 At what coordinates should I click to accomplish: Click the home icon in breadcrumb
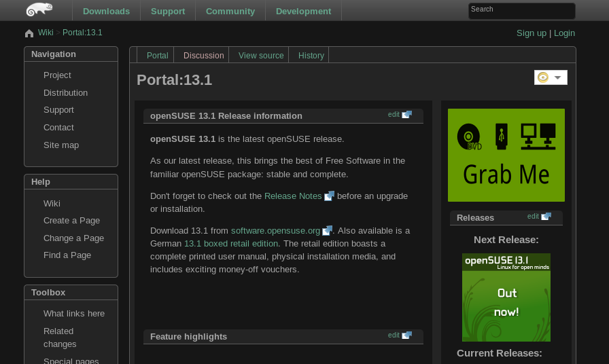tap(29, 33)
